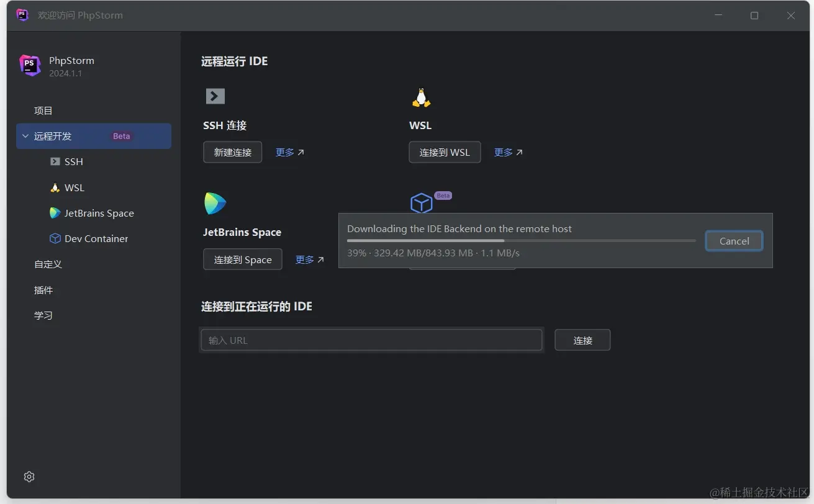This screenshot has width=814, height=504.
Task: Click the WSL penguin icon in sidebar
Action: tap(55, 187)
